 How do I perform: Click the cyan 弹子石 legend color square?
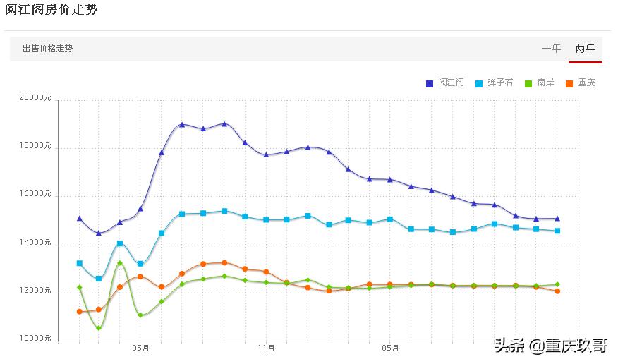[479, 83]
